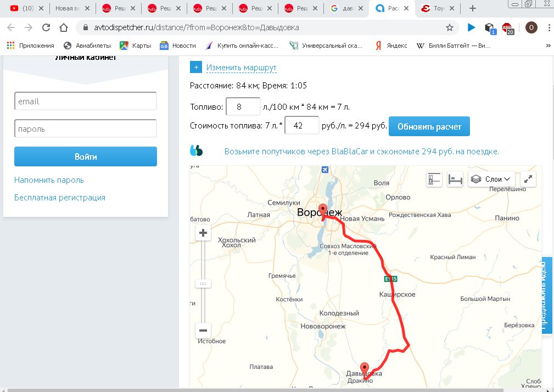Expand the map to fullscreen
The height and width of the screenshot is (392, 554).
[x=528, y=179]
